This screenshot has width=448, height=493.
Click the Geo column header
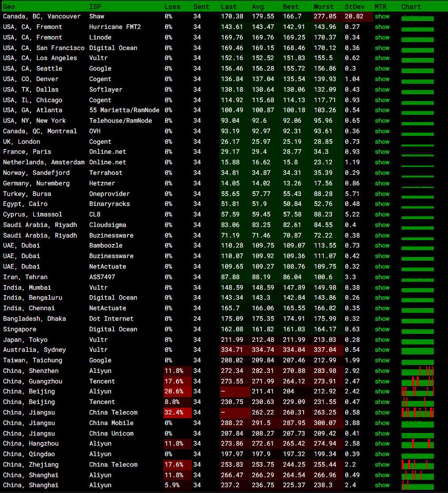(9, 7)
